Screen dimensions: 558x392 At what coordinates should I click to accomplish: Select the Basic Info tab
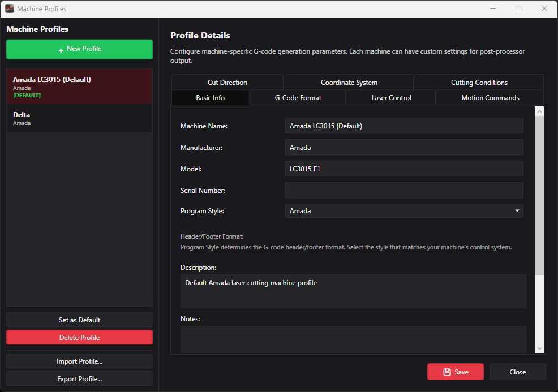coord(211,97)
